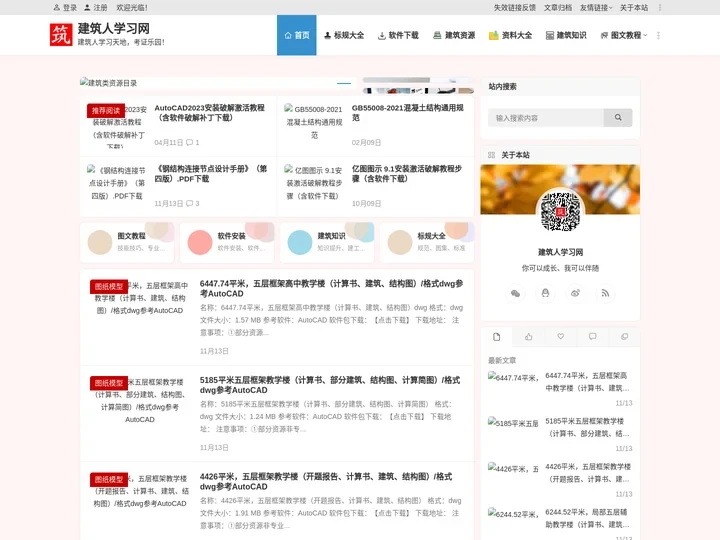Select the heart favorites tab icon
The height and width of the screenshot is (540, 720).
click(x=561, y=337)
